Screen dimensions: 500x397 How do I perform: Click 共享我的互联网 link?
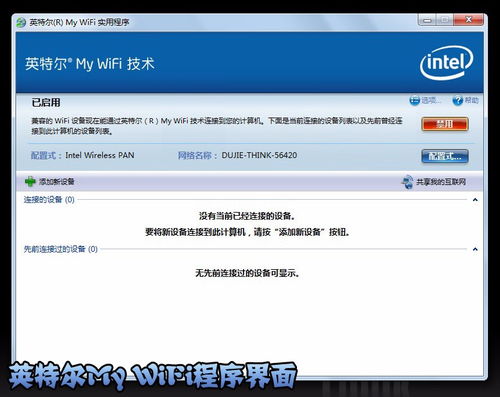(x=441, y=182)
